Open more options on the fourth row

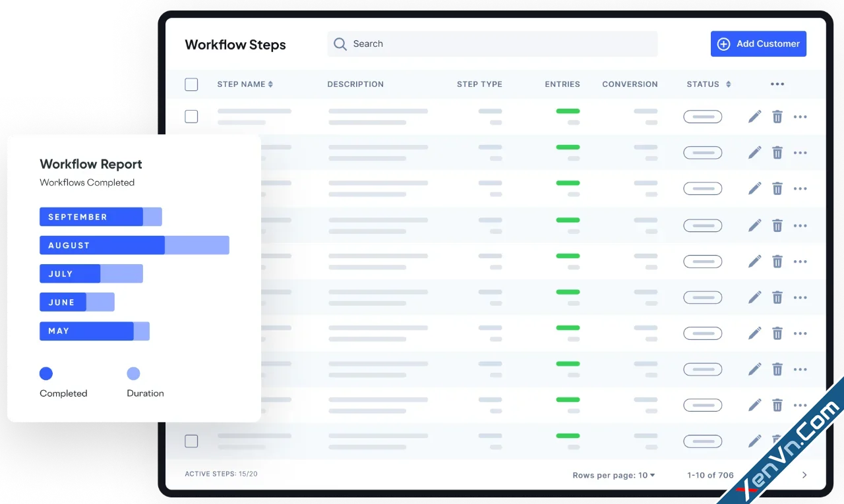(x=800, y=225)
